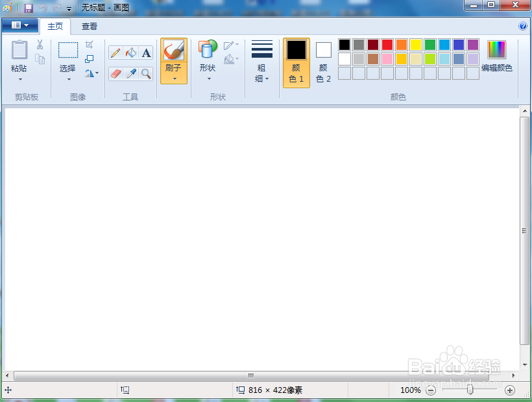Click the scroll up arrow

[524, 111]
